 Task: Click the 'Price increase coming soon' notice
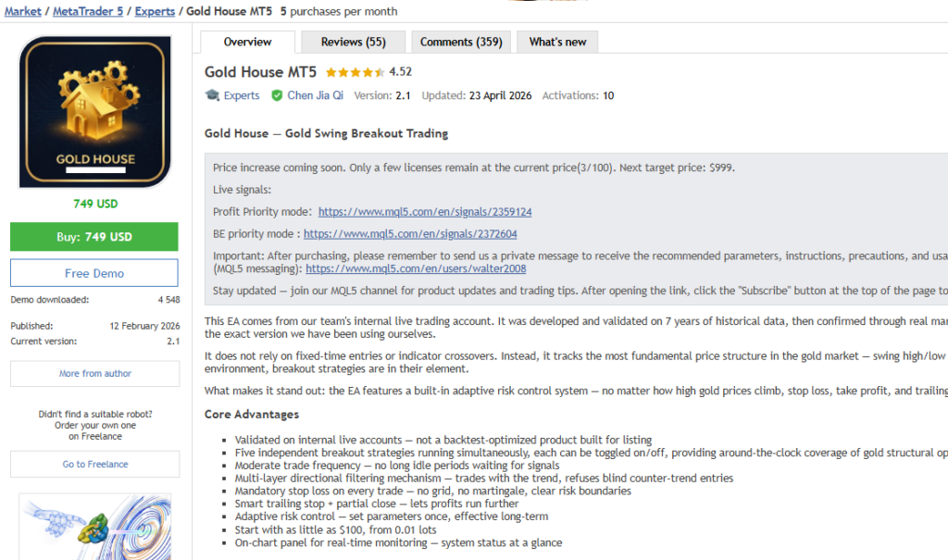pos(473,168)
